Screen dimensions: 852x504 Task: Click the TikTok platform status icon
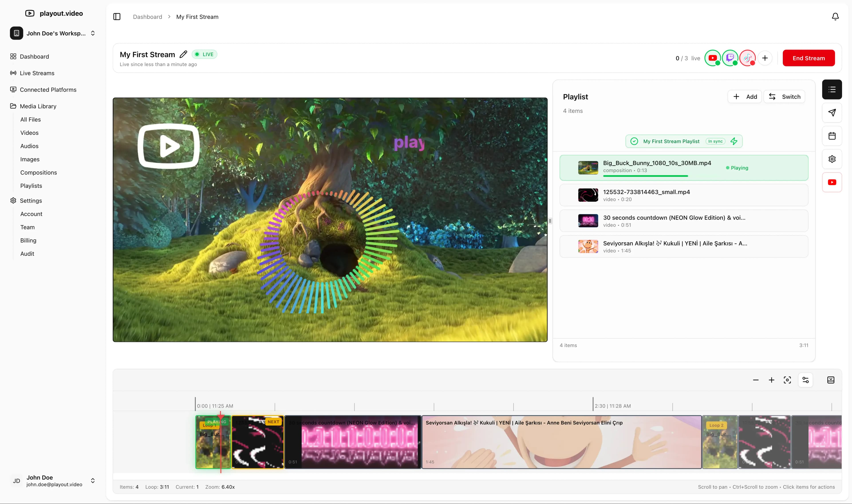[x=747, y=58]
